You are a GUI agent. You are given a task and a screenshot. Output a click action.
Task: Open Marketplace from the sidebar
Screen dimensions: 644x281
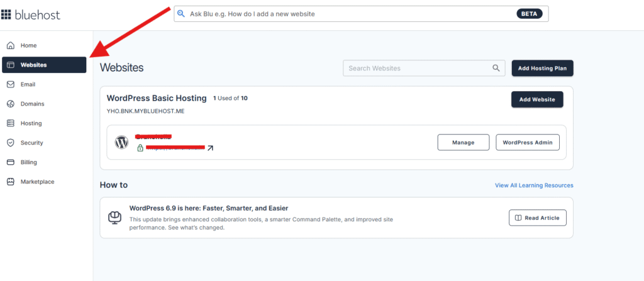point(37,182)
